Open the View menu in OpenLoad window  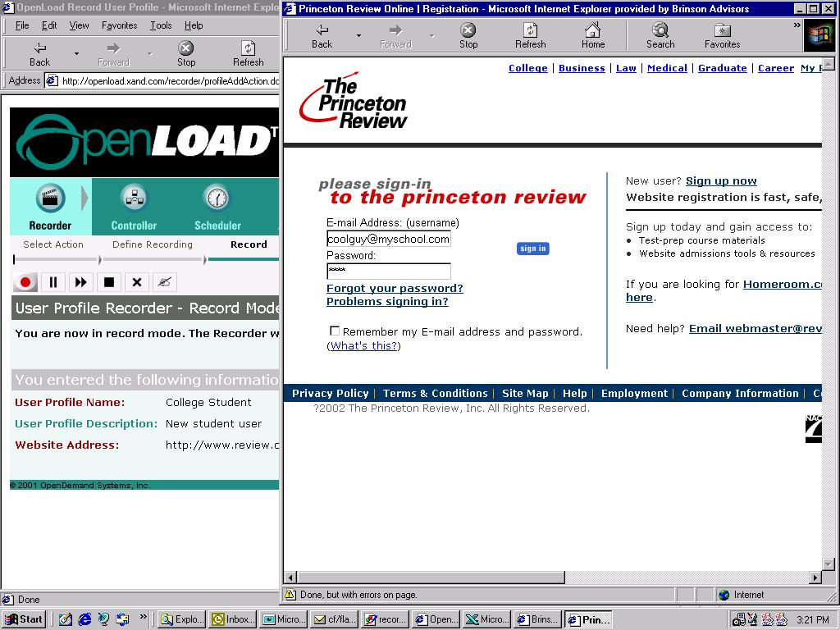click(x=80, y=25)
